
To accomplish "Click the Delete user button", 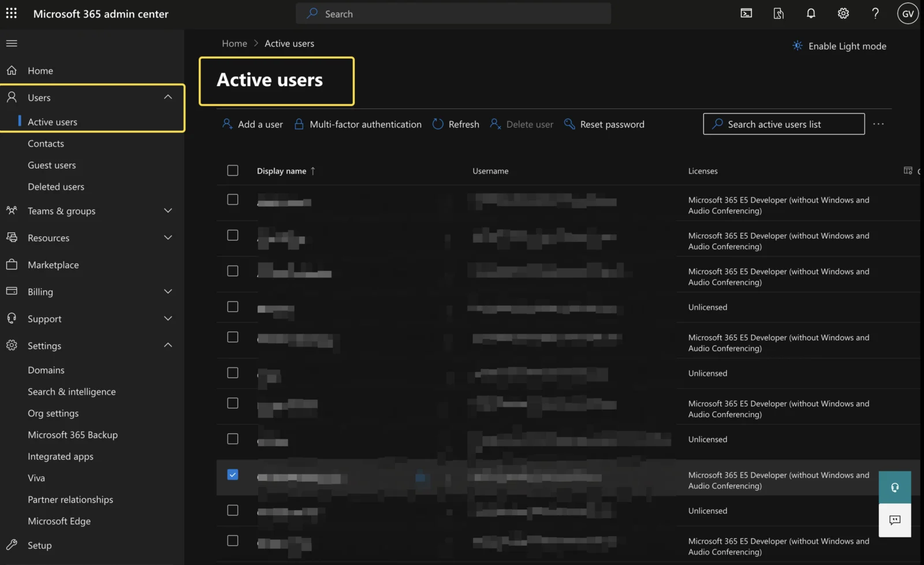I will pos(521,124).
